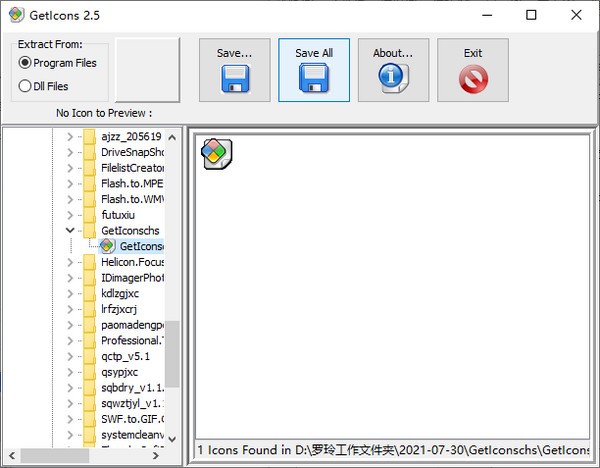
Task: Select the Dll Files radio option
Action: [25, 87]
